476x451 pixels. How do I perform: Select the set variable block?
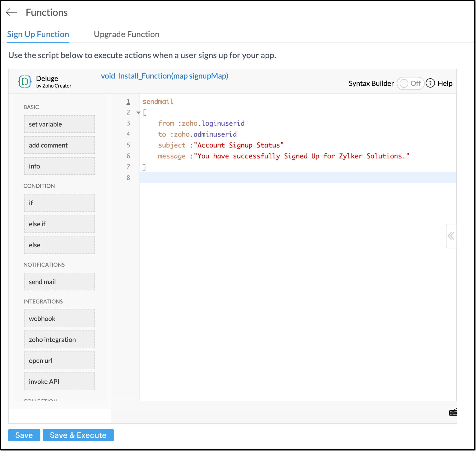coord(59,124)
